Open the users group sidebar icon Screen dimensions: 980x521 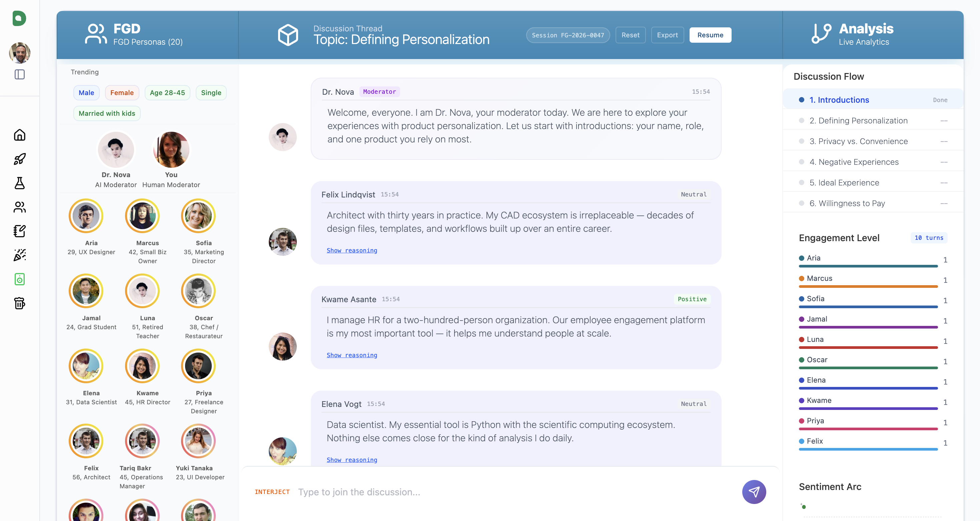tap(19, 207)
